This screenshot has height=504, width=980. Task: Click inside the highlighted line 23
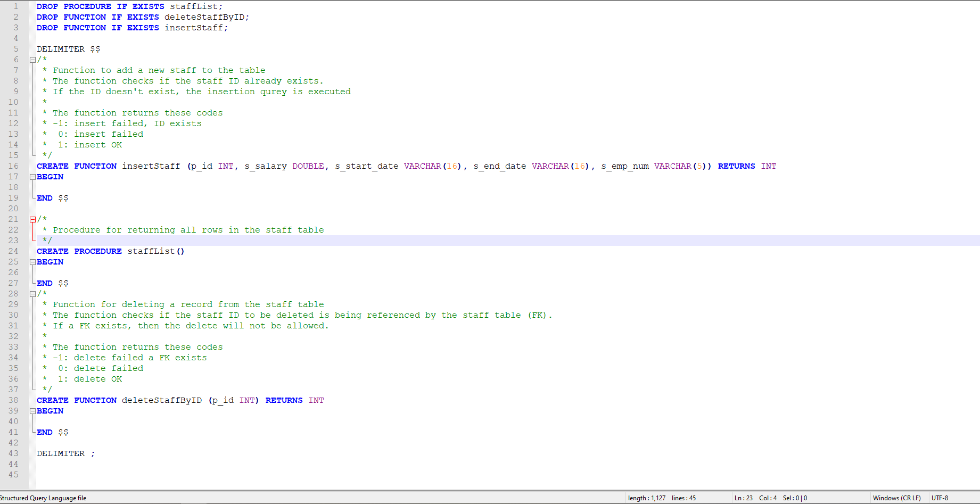click(x=160, y=240)
